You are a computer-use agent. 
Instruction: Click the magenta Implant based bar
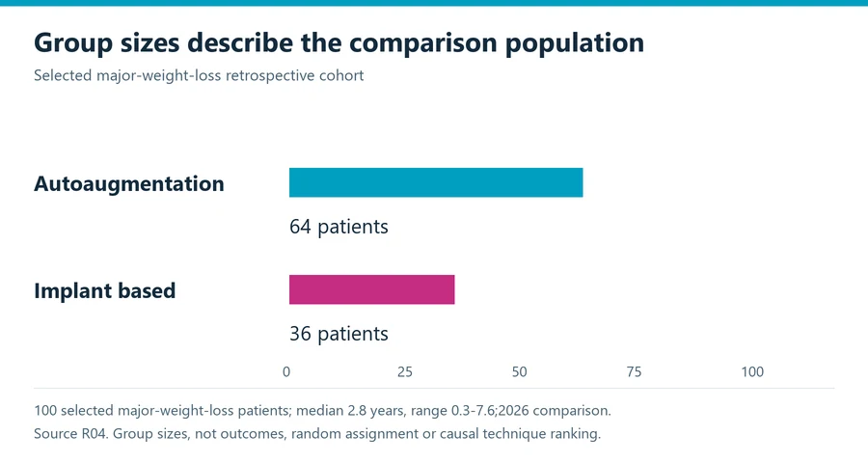click(371, 289)
